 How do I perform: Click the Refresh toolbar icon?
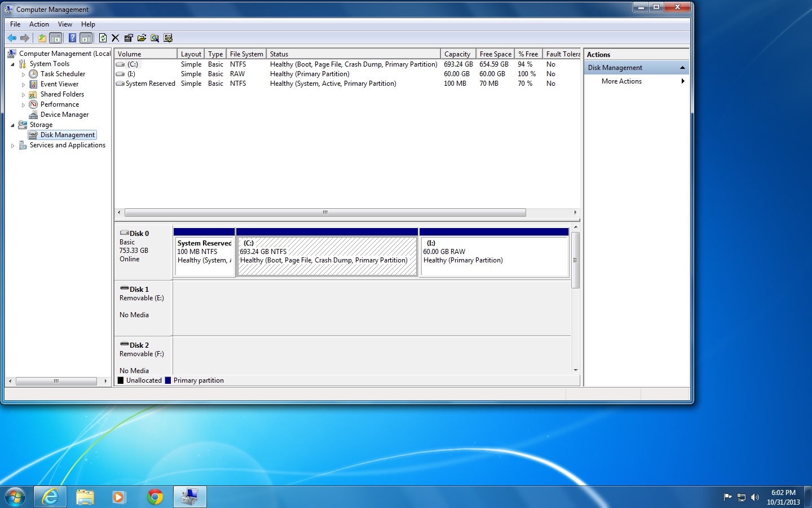coord(103,38)
